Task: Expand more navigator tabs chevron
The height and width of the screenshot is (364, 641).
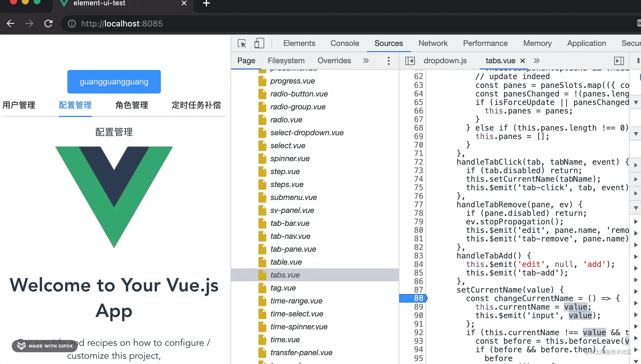Action: (366, 61)
